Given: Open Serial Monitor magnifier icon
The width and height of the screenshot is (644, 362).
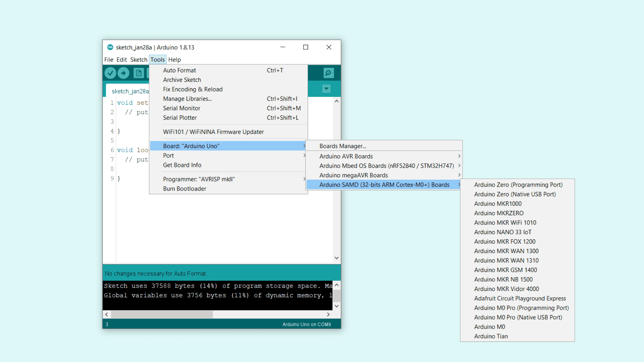Looking at the screenshot, I should click(328, 73).
